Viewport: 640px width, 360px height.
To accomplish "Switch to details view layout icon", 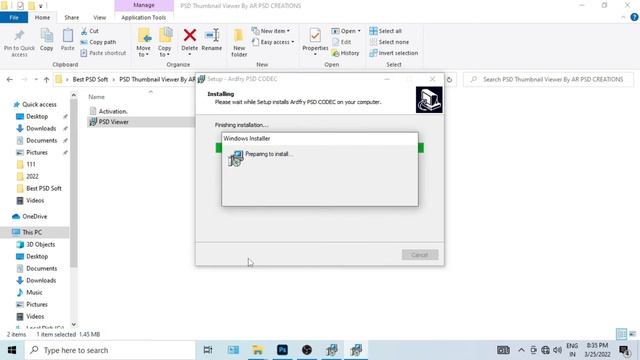I will [621, 334].
